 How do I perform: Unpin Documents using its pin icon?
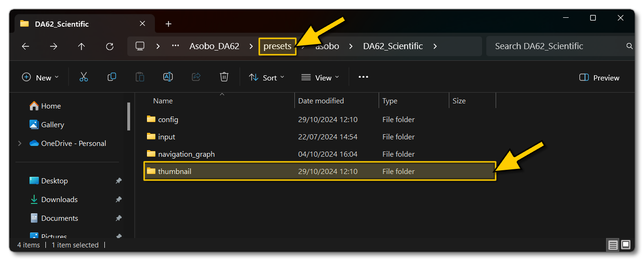[119, 218]
